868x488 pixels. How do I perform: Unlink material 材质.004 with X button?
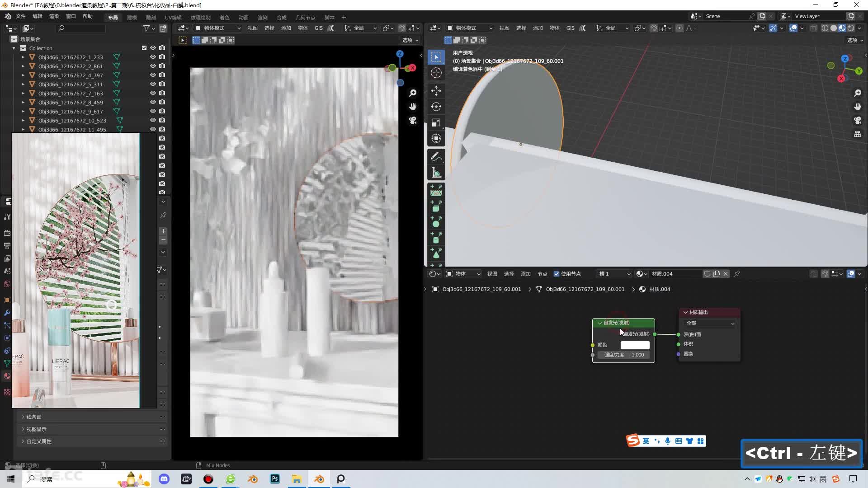coord(726,274)
